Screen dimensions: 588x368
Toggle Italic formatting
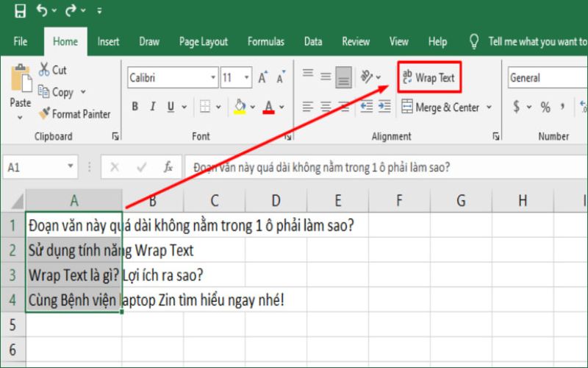pos(153,107)
